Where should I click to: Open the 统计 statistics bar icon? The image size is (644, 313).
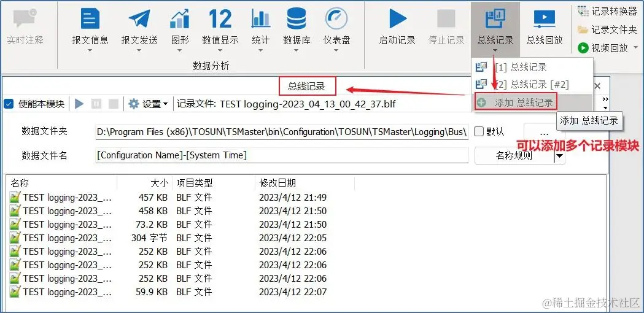[x=260, y=19]
